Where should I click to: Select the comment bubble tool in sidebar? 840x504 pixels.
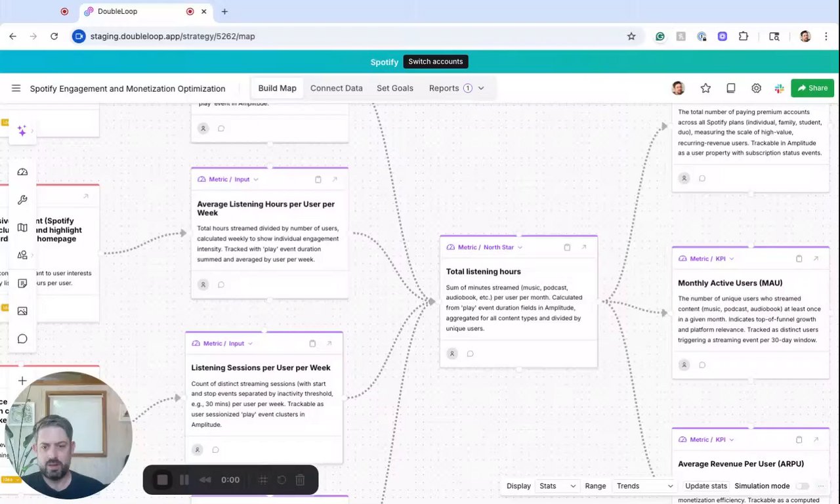22,339
